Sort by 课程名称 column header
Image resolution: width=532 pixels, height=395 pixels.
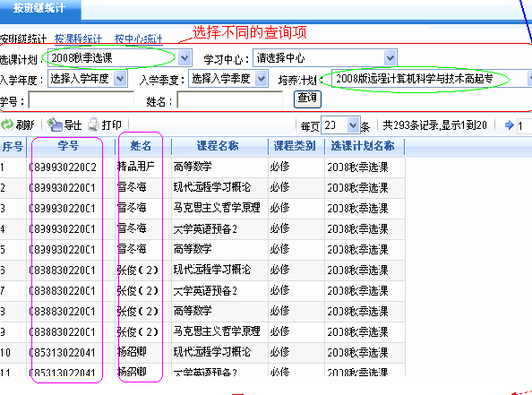(x=218, y=147)
